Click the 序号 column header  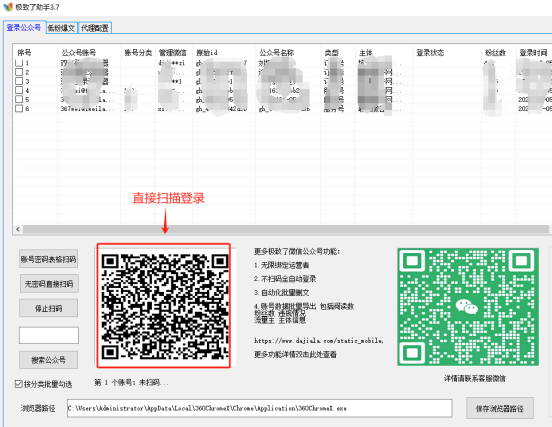tap(24, 53)
